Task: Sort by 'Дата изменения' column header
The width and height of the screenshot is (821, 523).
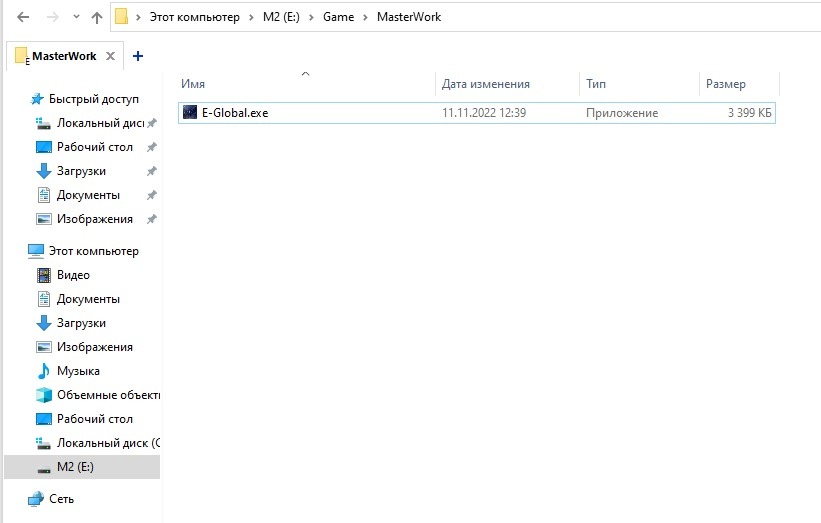Action: 485,84
